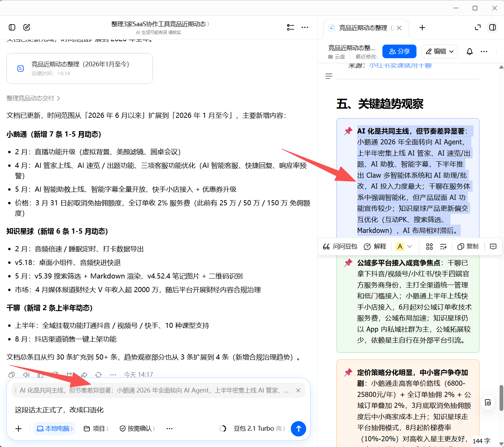Open more options in chat header
Image resolution: width=504 pixels, height=447 pixels.
point(305,27)
